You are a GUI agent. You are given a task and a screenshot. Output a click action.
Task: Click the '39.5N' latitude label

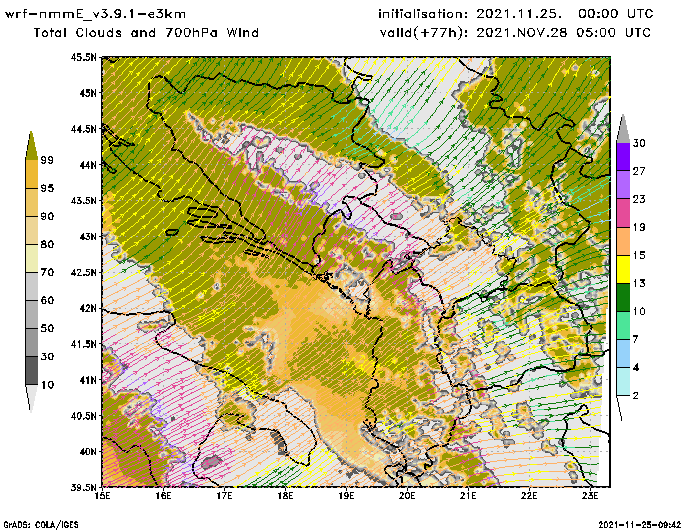pyautogui.click(x=83, y=487)
